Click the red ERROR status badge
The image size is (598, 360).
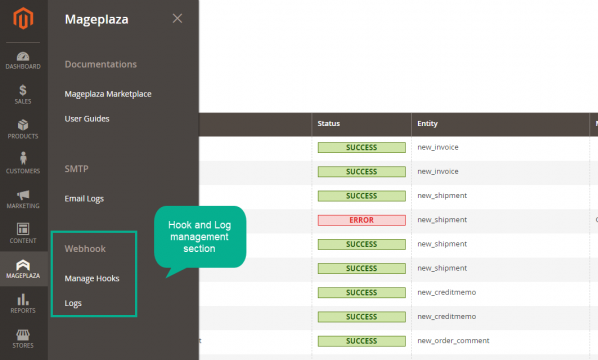pos(362,220)
